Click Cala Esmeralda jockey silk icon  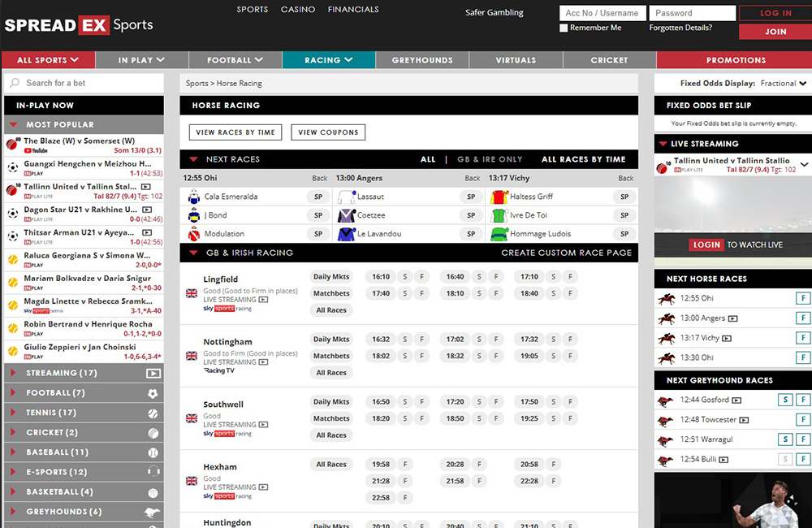[x=194, y=197]
